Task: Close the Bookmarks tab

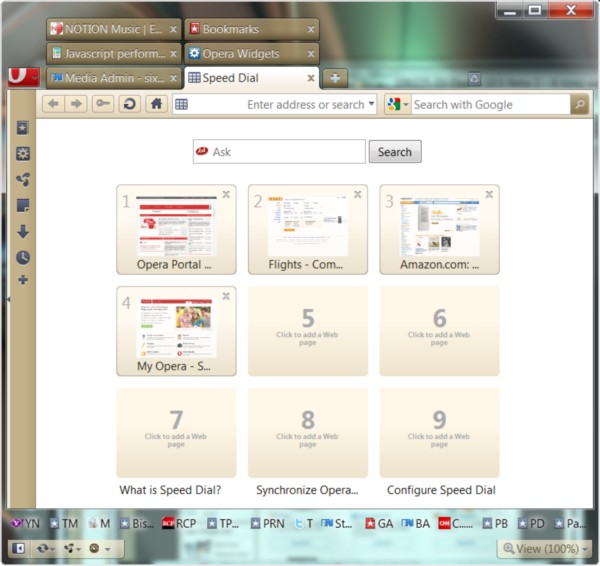Action: click(x=311, y=29)
